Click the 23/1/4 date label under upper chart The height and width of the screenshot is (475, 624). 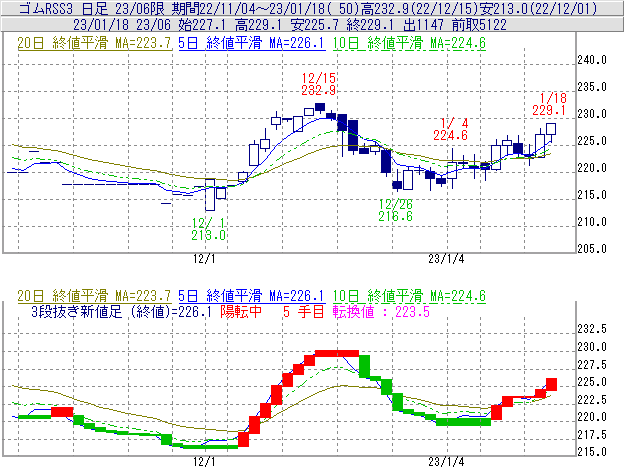pos(446,259)
